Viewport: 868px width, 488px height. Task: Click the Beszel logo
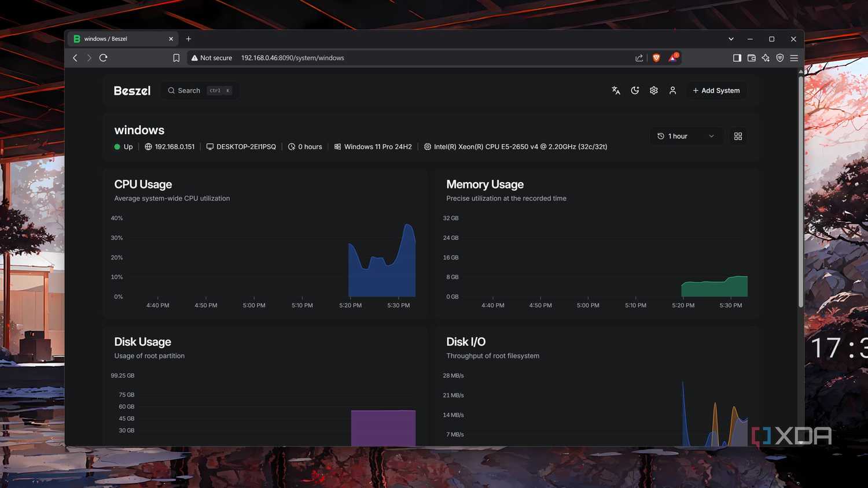pos(132,91)
